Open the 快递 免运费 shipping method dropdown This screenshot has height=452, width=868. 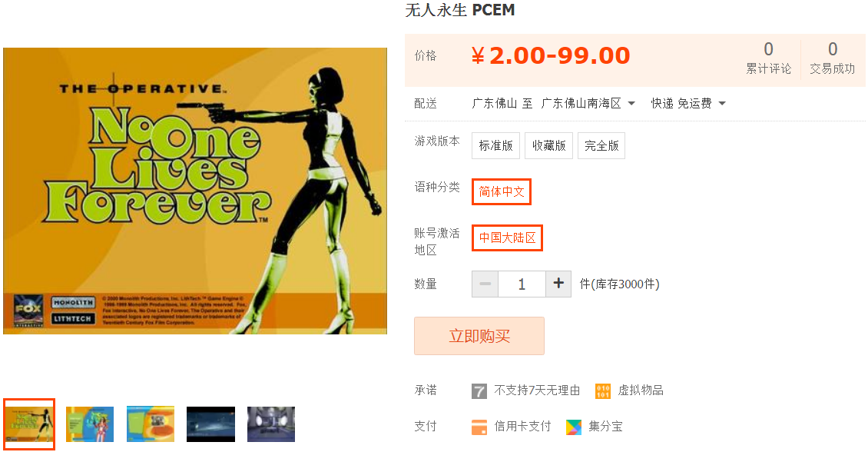(x=688, y=104)
